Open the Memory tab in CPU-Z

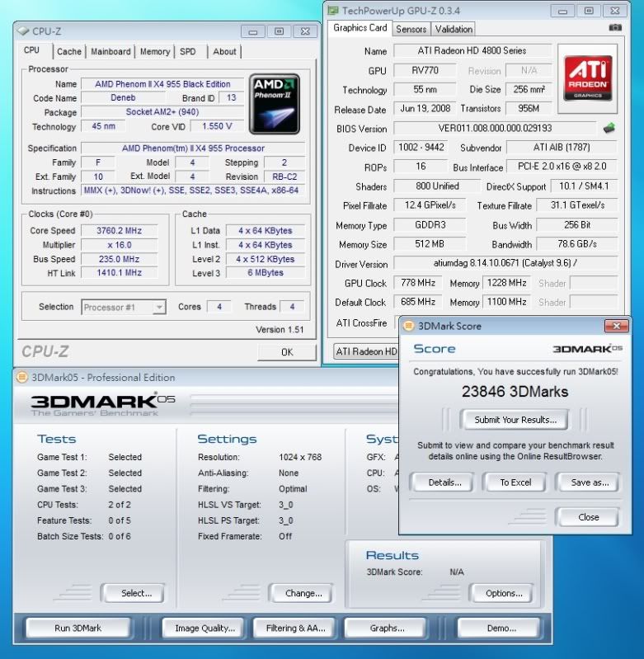(x=154, y=52)
